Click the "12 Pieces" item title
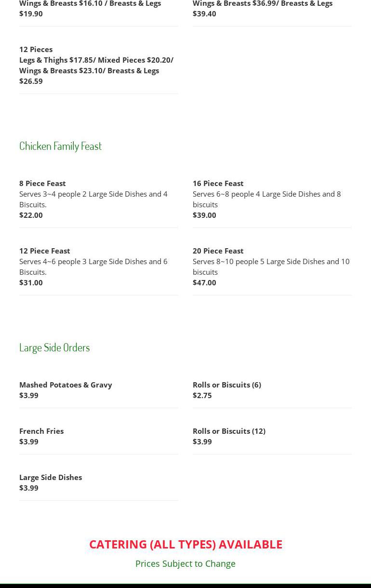This screenshot has width=371, height=588. pos(36,49)
